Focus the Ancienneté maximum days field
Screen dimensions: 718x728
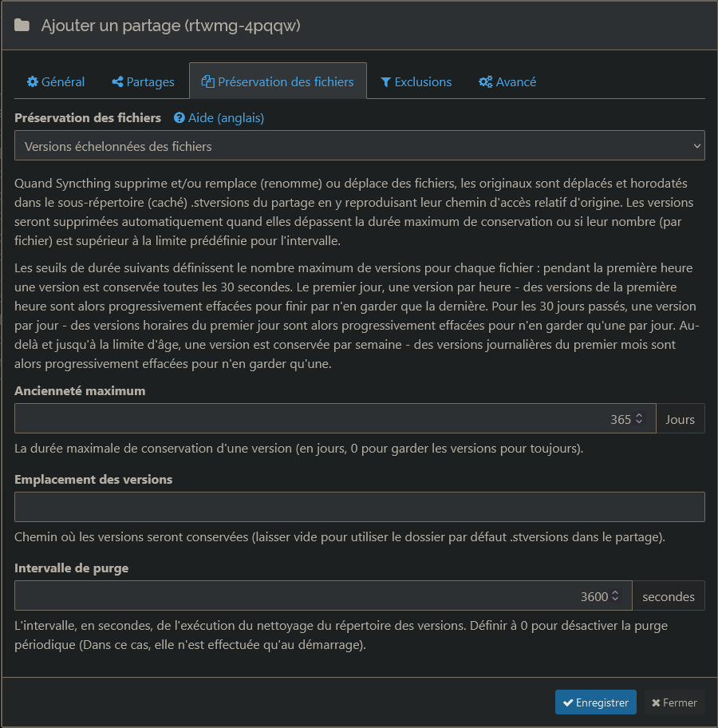pos(319,419)
